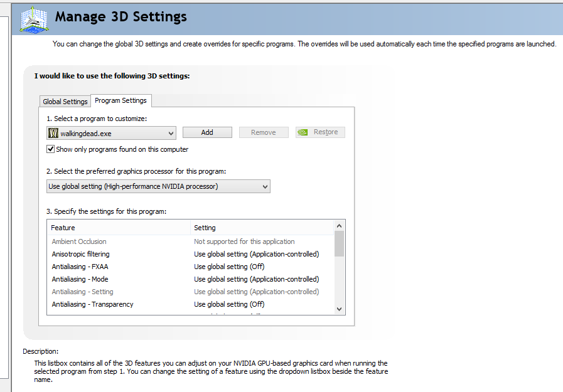This screenshot has width=563, height=392.
Task: Click the settings list scrollbar thumb
Action: click(340, 244)
